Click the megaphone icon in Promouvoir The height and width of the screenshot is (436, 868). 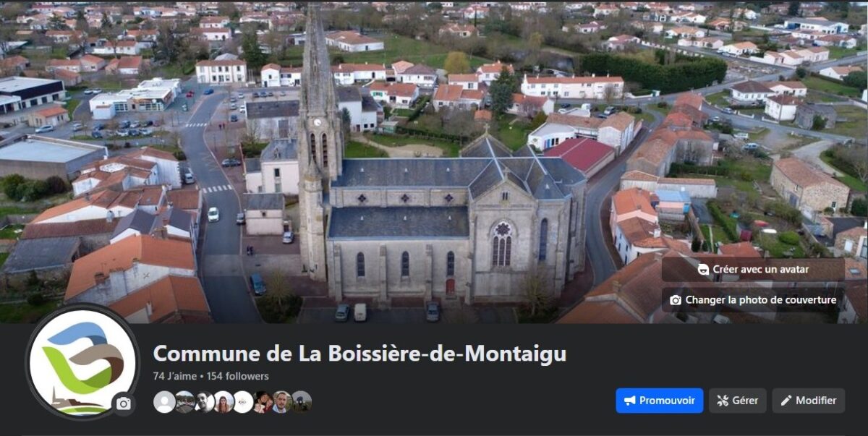pos(630,401)
